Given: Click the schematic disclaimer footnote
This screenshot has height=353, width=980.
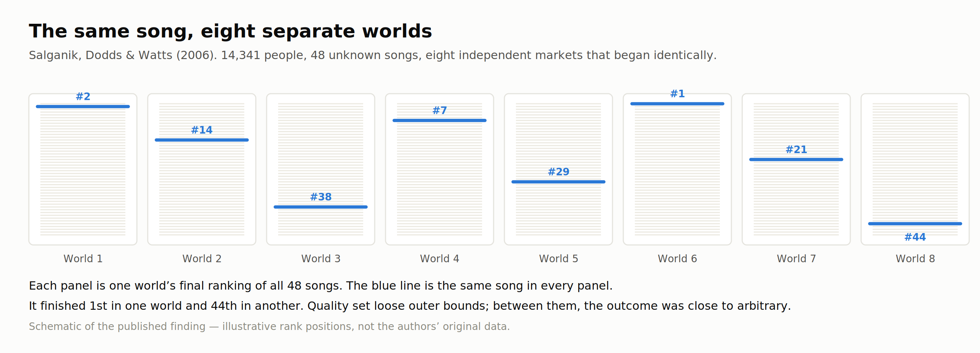Looking at the screenshot, I should click(x=269, y=326).
